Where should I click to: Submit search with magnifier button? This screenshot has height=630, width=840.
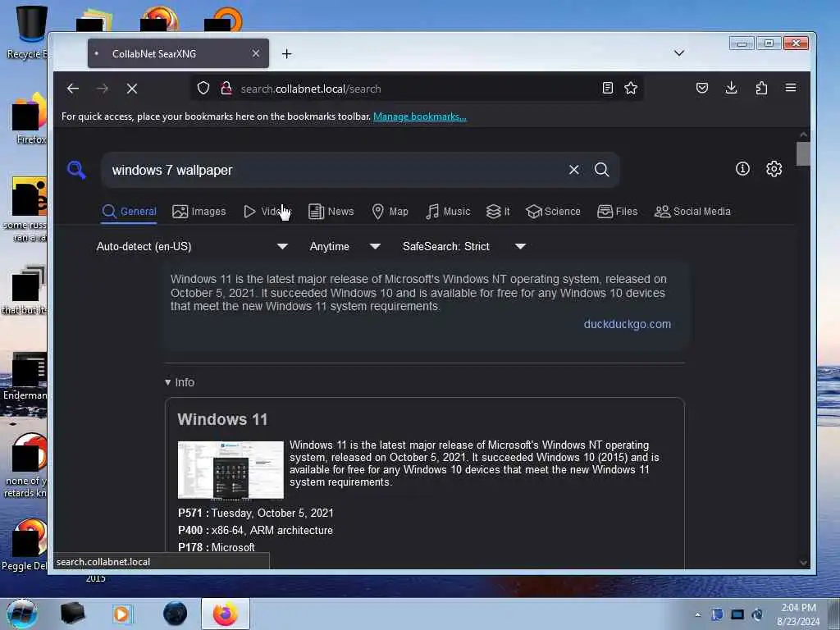point(601,170)
